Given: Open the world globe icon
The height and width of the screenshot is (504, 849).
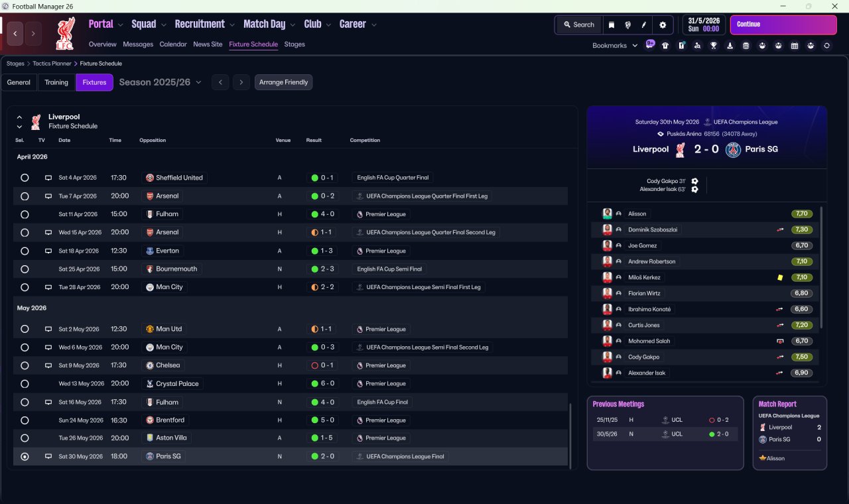Looking at the screenshot, I should (627, 25).
